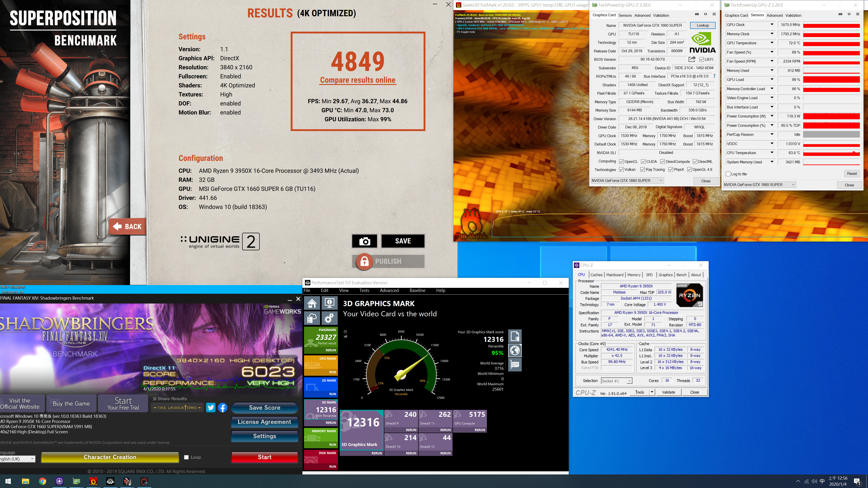Open PerformanceTest system information monitor icon
The image size is (868, 488).
point(329,303)
